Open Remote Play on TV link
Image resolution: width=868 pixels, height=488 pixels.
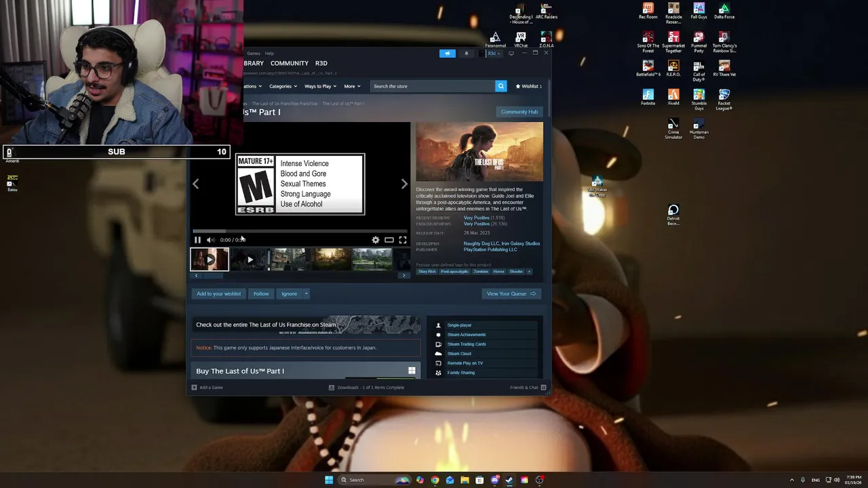click(x=465, y=363)
